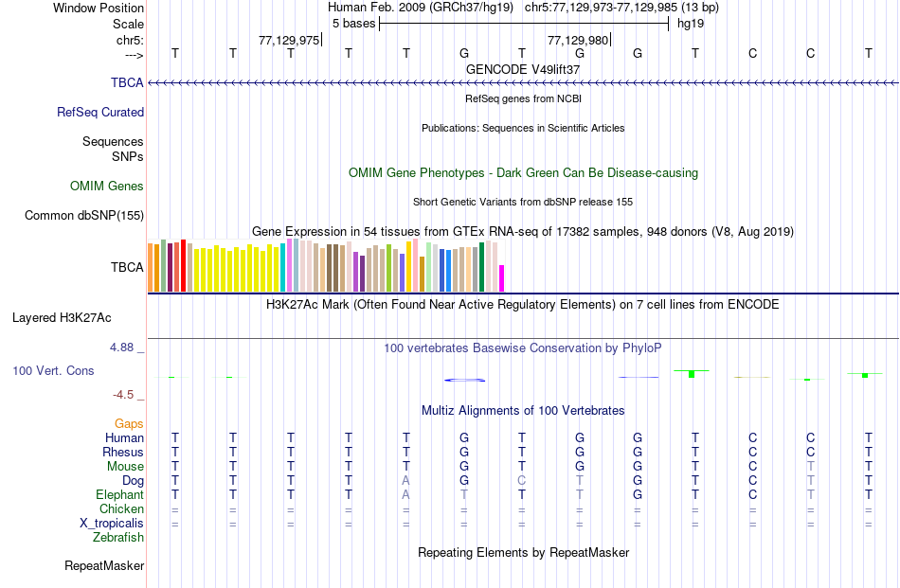This screenshot has width=900, height=588.
Task: Select the Mouse species row label
Action: pyautogui.click(x=125, y=467)
